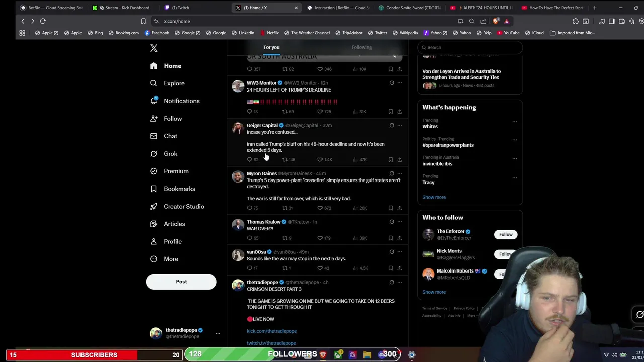The height and width of the screenshot is (362, 644).
Task: Open account menu next to thetradiepope
Action: (218, 333)
